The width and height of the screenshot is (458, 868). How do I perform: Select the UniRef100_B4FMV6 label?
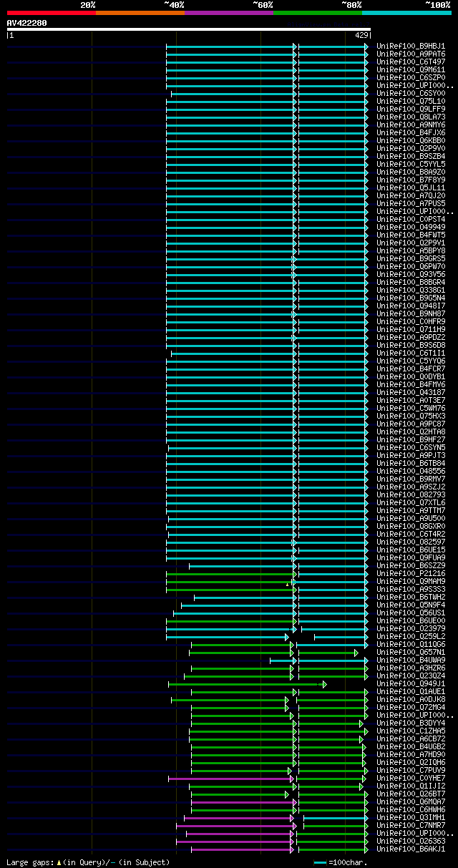tap(411, 384)
